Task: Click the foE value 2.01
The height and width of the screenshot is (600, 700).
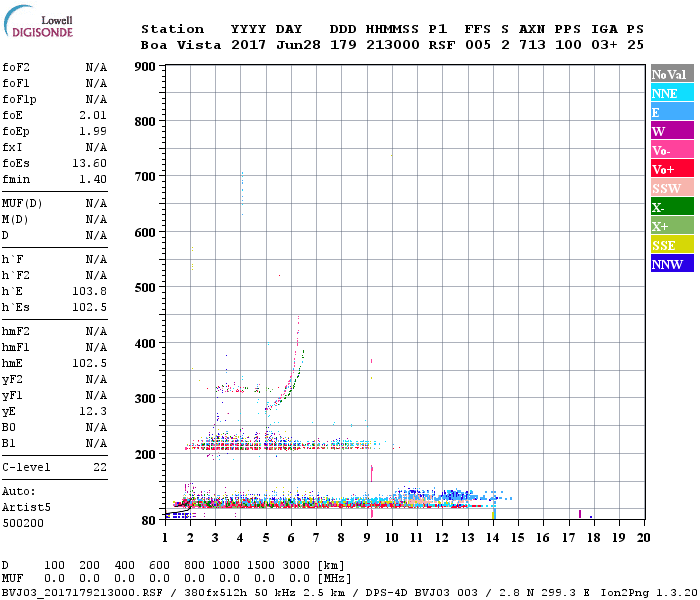Action: (93, 115)
